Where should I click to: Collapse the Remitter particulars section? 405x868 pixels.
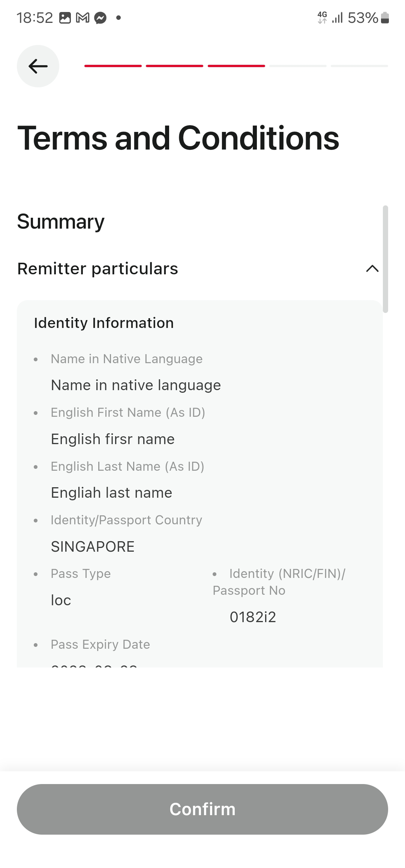(x=372, y=269)
